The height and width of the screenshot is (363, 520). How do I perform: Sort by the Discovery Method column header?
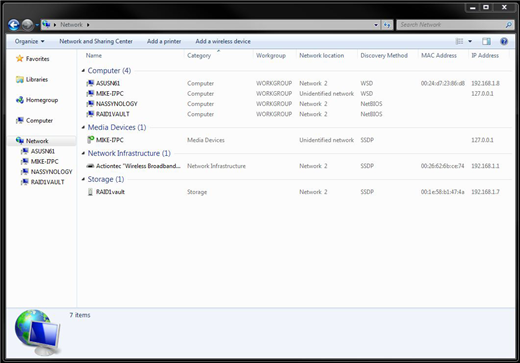384,55
